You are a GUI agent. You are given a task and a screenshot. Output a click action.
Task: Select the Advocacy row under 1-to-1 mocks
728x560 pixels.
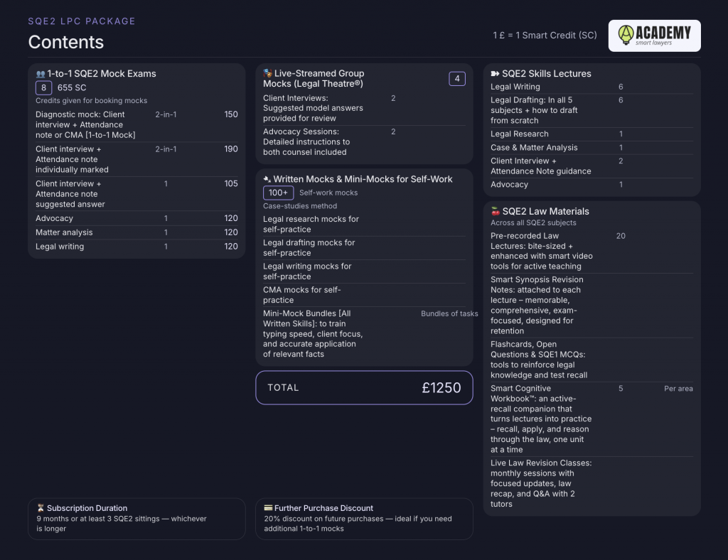[136, 218]
